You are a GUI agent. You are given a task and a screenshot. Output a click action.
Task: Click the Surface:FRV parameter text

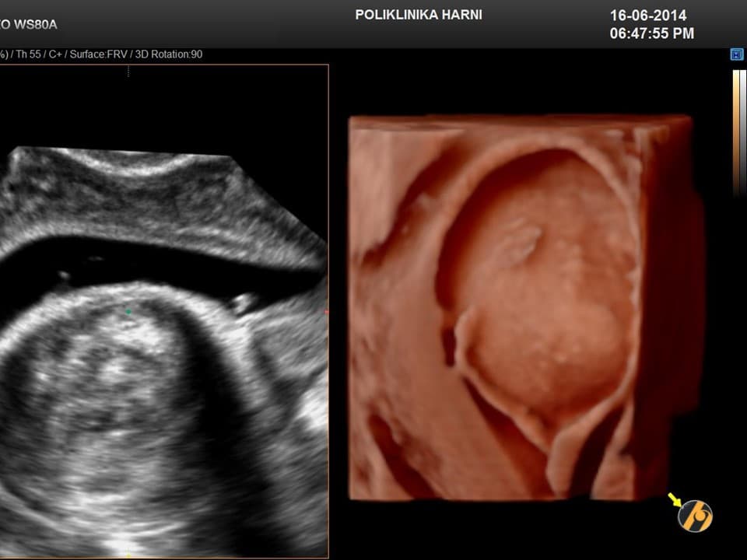click(97, 54)
